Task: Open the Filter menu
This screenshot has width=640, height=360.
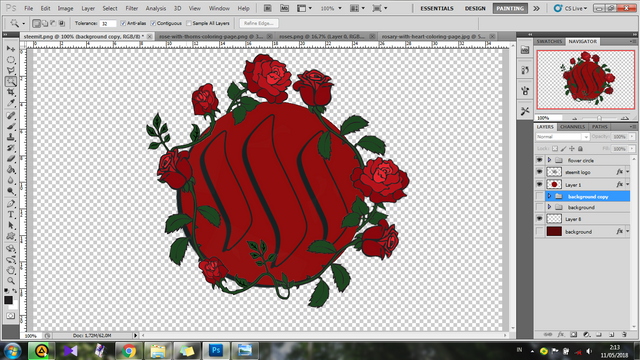Action: [x=131, y=8]
